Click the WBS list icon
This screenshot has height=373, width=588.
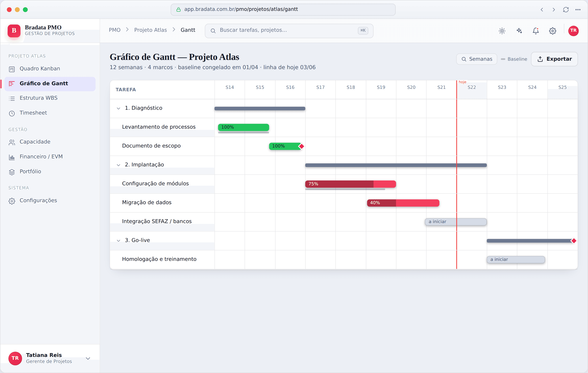tap(12, 98)
